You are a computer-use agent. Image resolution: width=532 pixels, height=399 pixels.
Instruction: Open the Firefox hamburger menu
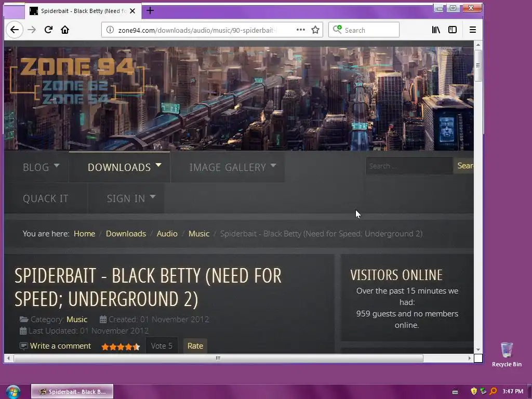coord(472,30)
